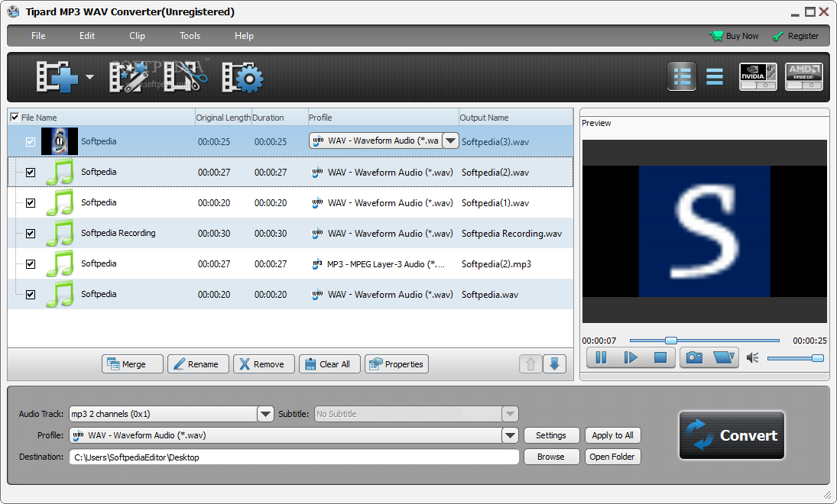
Task: Click music note icon of Softpedia Recording row
Action: (60, 233)
